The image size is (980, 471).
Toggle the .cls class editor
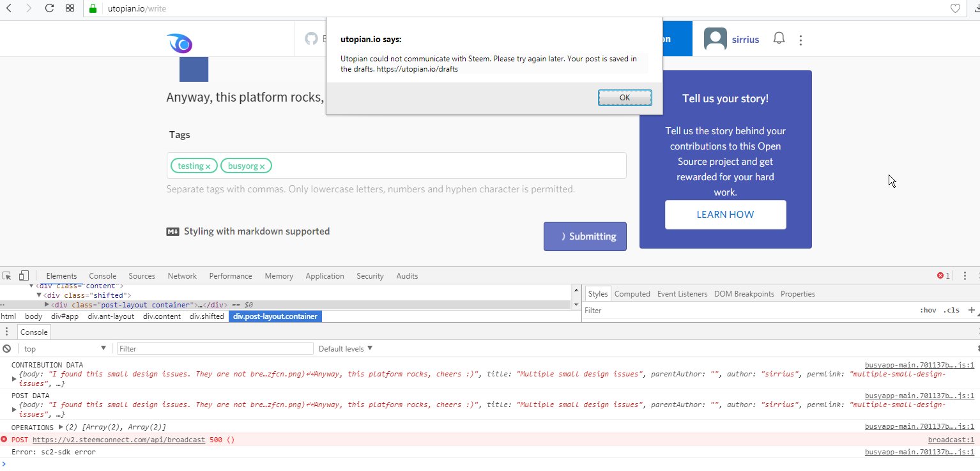951,310
